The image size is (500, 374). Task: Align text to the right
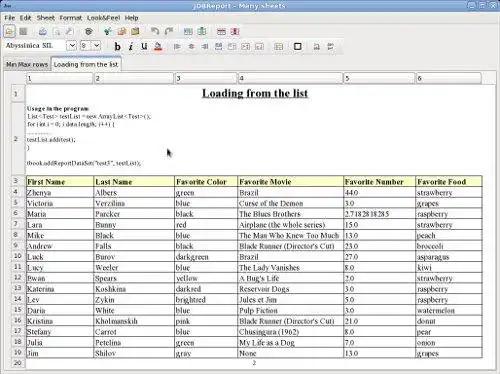click(x=205, y=47)
